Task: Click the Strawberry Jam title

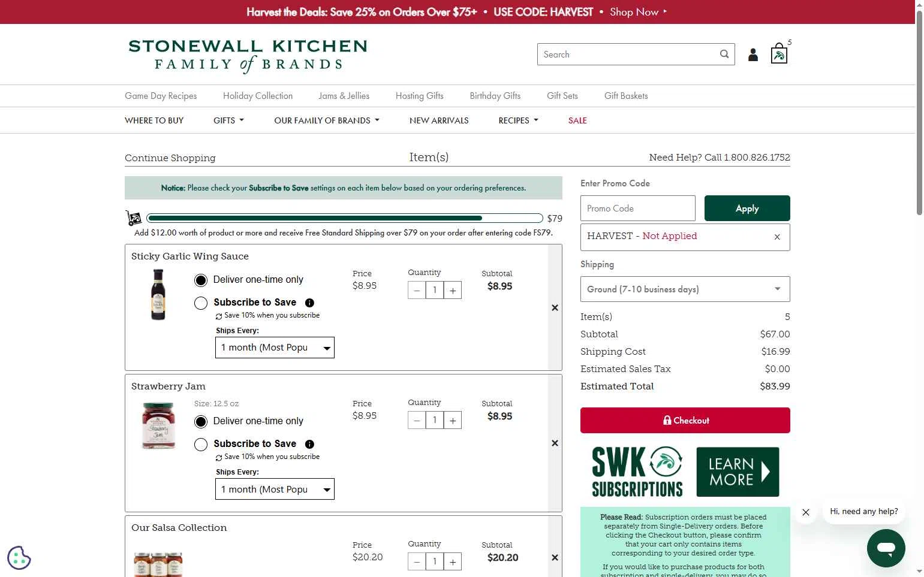Action: pos(168,386)
